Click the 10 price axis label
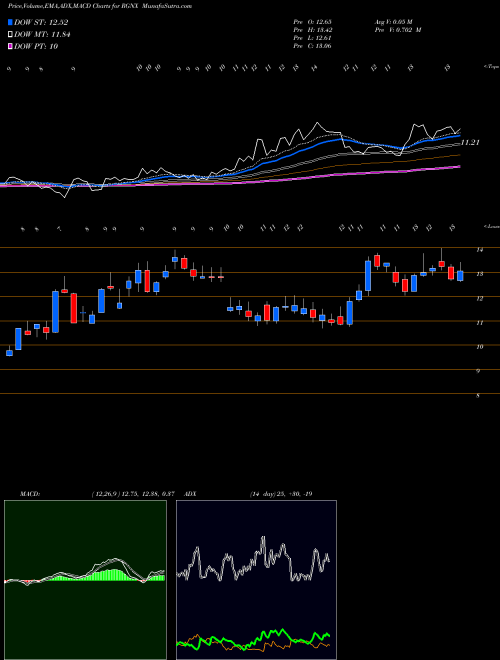Screen dimensions: 500x660 479,347
